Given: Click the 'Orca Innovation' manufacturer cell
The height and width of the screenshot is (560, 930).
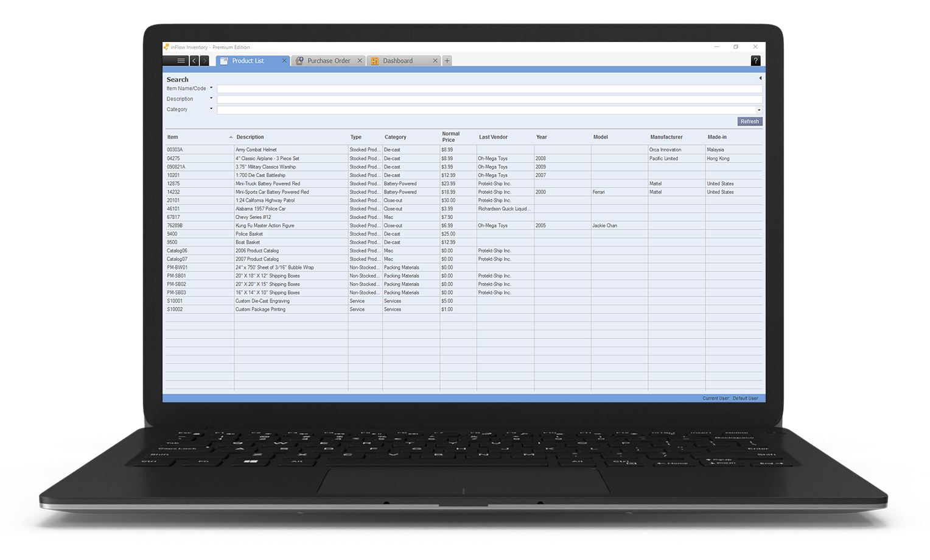Looking at the screenshot, I should click(677, 150).
